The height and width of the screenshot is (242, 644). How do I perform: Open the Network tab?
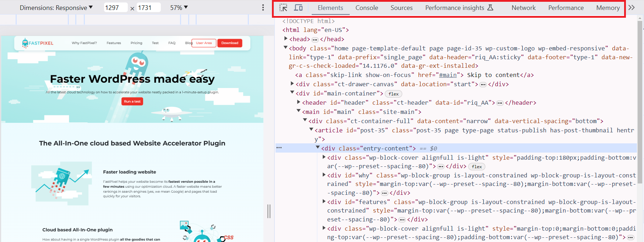click(523, 7)
